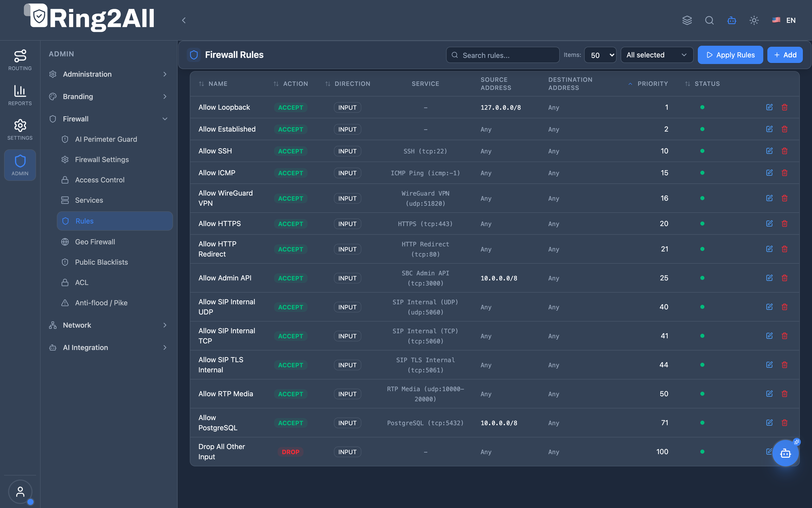Viewport: 812px width, 508px height.
Task: Switch language using the EN selector
Action: click(784, 20)
